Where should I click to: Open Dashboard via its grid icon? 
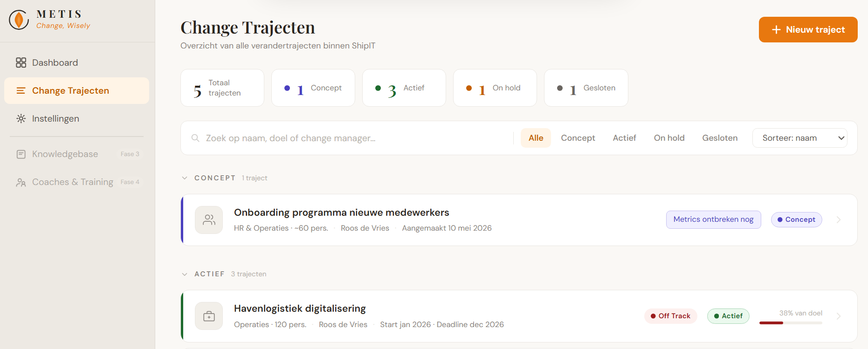click(x=21, y=62)
